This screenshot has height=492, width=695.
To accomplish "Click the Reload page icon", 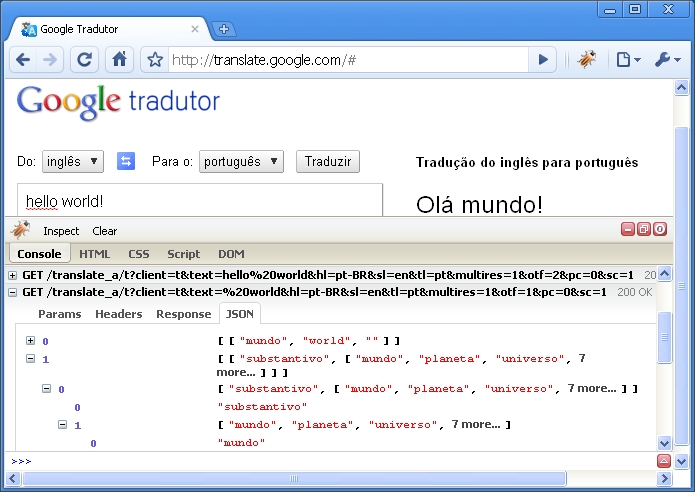I will 85,60.
